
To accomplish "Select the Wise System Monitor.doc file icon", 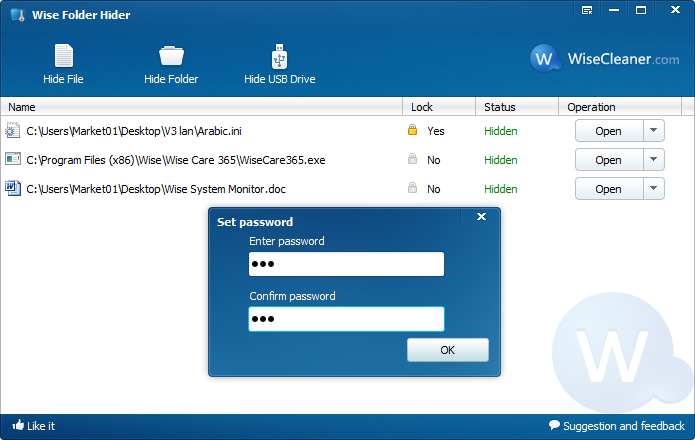I will click(x=12, y=188).
